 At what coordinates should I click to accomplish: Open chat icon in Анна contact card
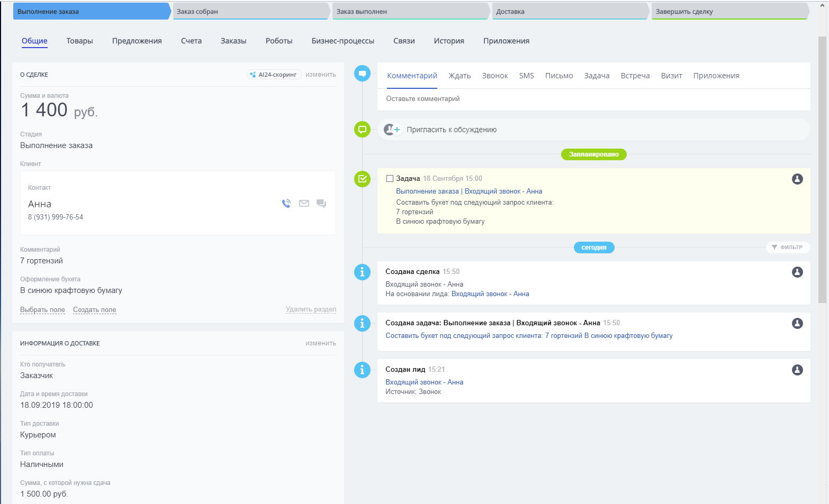point(321,204)
